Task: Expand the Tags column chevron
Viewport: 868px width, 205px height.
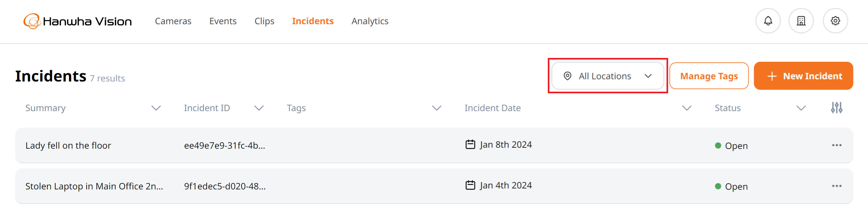Action: [x=436, y=108]
